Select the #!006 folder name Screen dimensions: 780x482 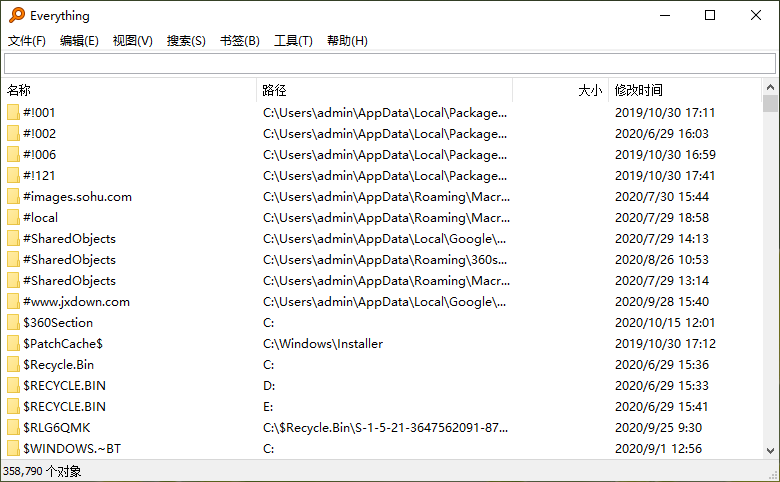[x=39, y=155]
